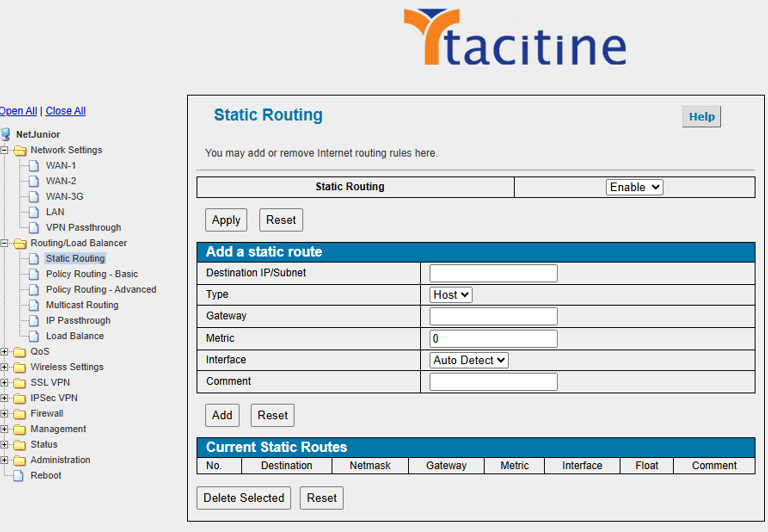Go to Policy Routing - Advanced
Viewport: 768px width, 532px height.
[x=101, y=290]
